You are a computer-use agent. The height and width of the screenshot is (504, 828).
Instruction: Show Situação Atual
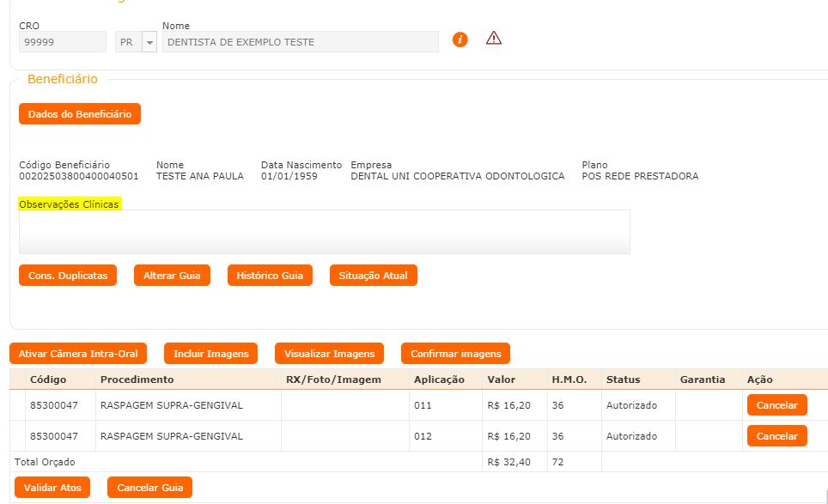click(x=374, y=276)
